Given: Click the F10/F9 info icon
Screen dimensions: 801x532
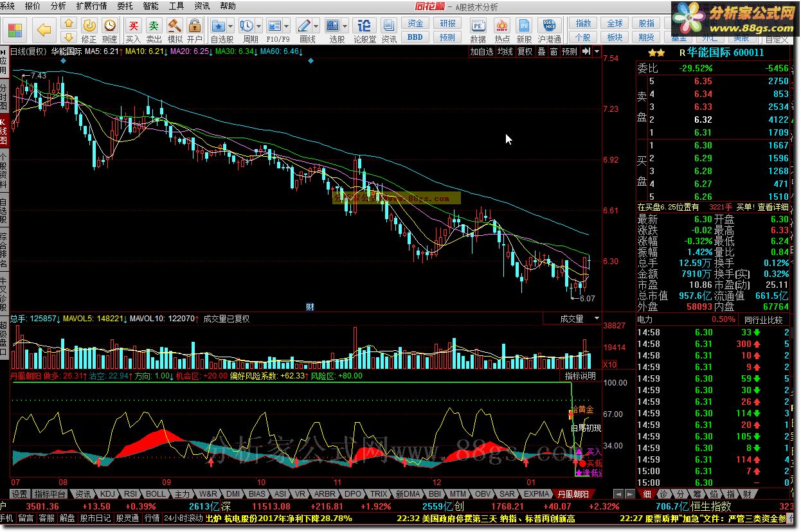Looking at the screenshot, I should point(274,26).
